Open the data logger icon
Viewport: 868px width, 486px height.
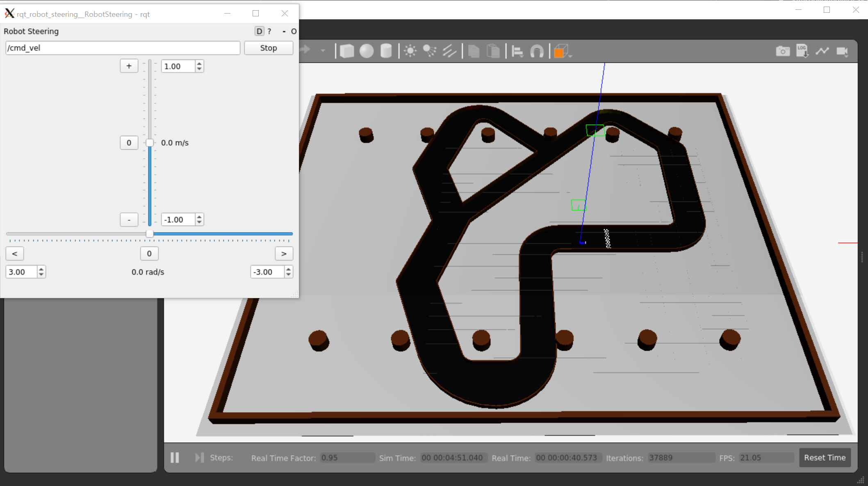[802, 51]
